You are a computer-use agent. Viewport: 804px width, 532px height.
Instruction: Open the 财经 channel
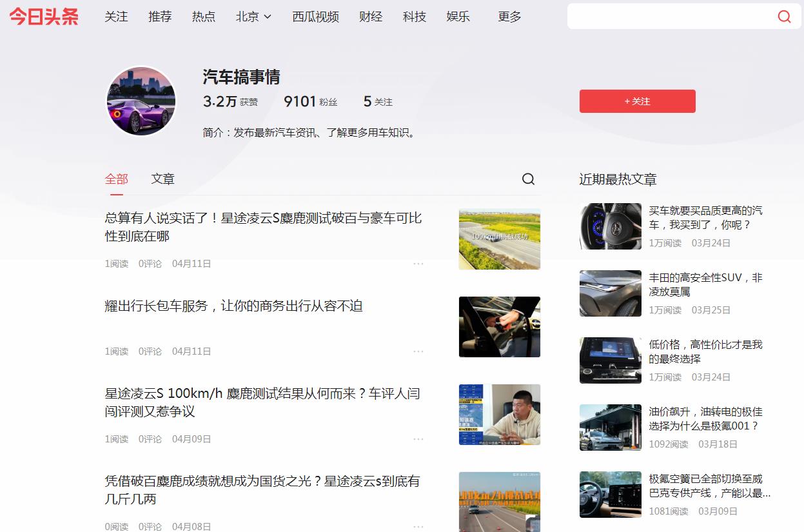(x=371, y=17)
